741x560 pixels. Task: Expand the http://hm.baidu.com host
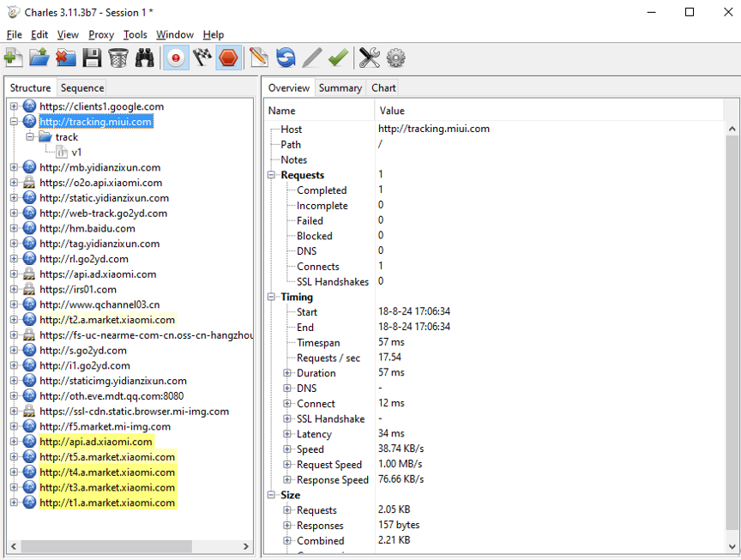[14, 228]
